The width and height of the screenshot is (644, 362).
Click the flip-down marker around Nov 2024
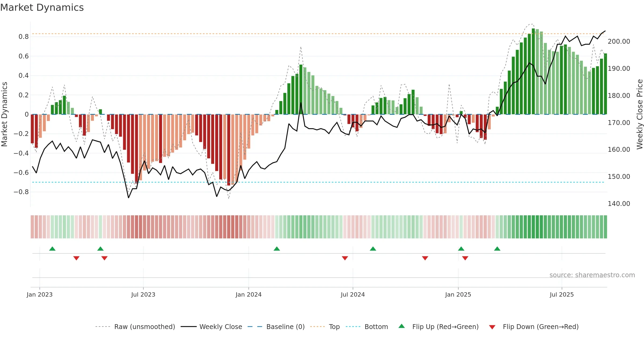point(425,258)
